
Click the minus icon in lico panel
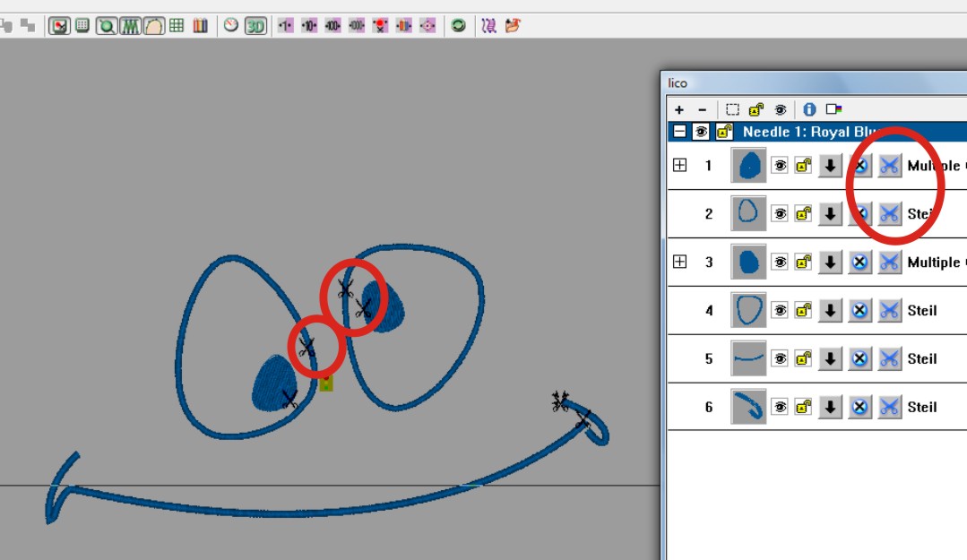pyautogui.click(x=702, y=110)
